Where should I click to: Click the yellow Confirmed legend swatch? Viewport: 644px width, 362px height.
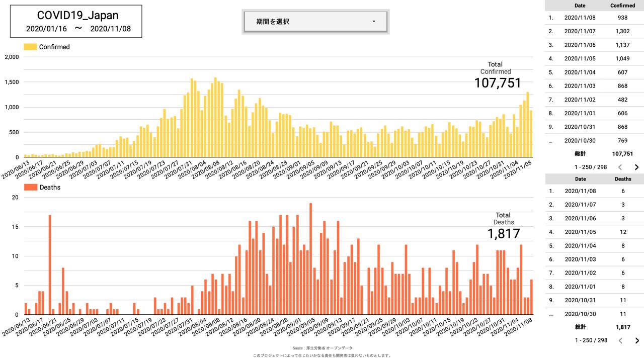pos(30,47)
